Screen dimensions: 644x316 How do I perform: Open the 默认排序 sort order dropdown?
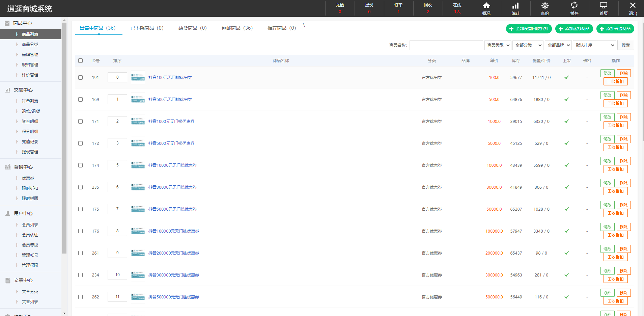coord(594,45)
